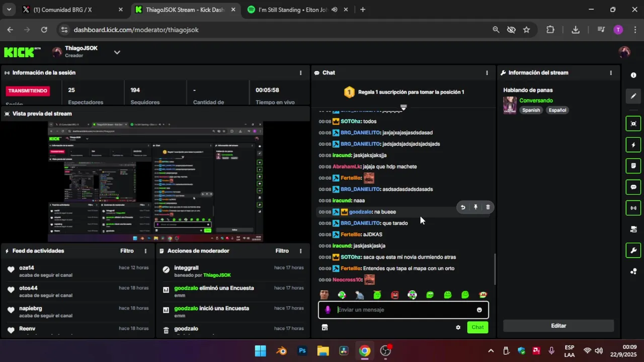
Task: Reply to goodzalo's 'na bueee' message
Action: point(463,207)
